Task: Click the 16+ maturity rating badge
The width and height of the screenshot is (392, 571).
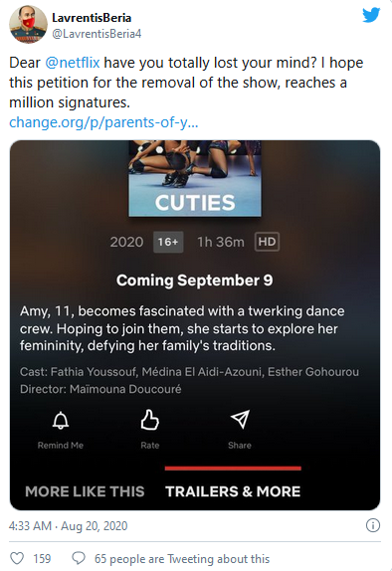Action: [x=168, y=242]
